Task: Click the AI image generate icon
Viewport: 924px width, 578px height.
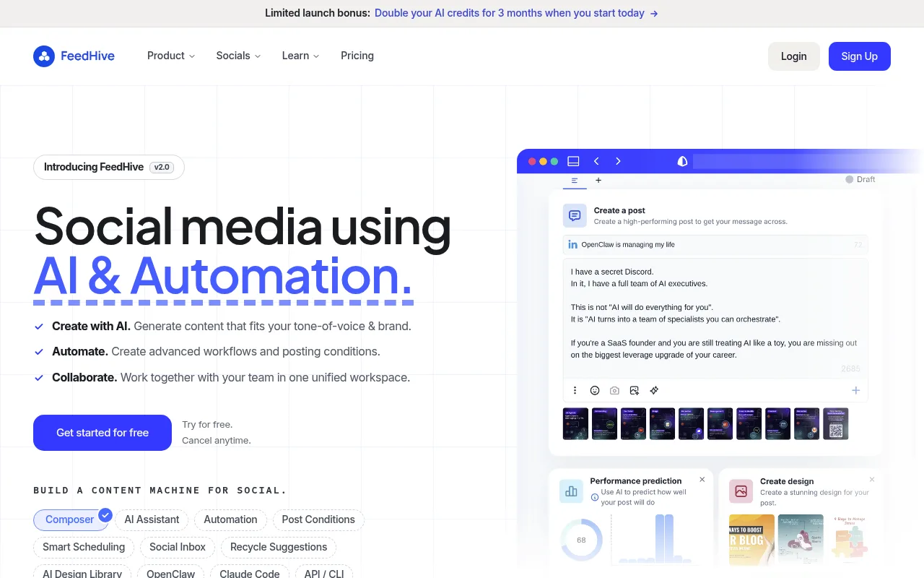Action: pos(635,390)
